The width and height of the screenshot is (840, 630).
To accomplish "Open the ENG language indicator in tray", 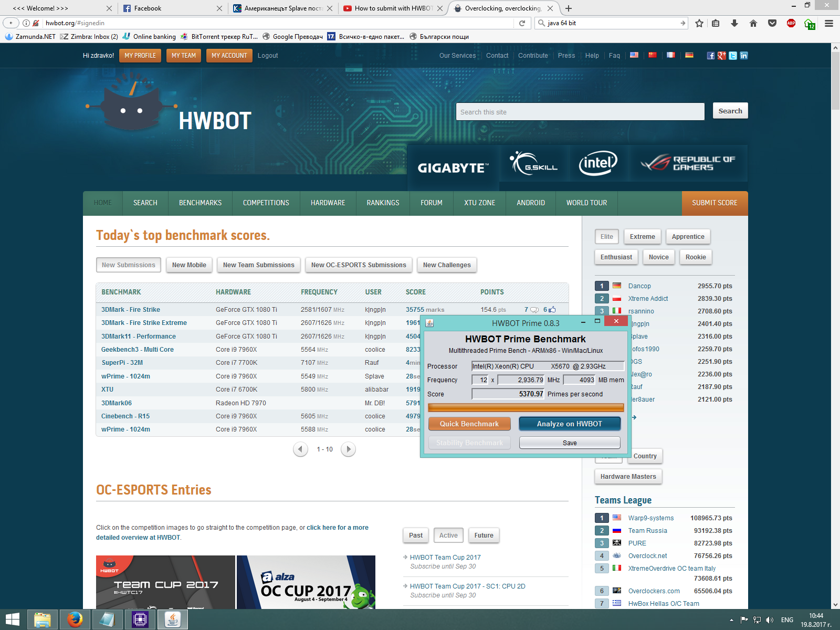I will coord(787,620).
